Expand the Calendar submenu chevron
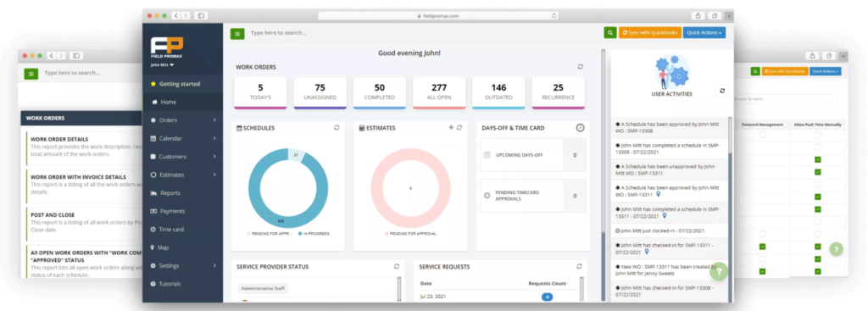 [x=214, y=138]
